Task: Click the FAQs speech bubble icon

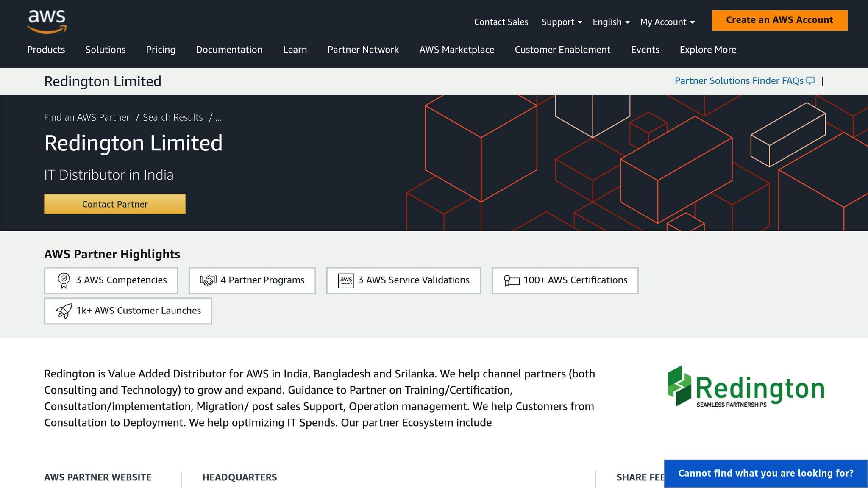Action: (x=810, y=80)
